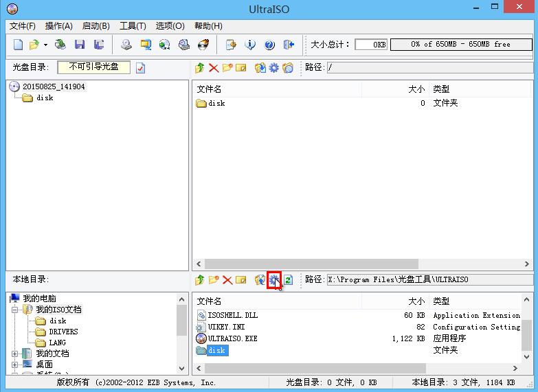Click the New blank document icon
The image size is (538, 392).
pyautogui.click(x=18, y=45)
